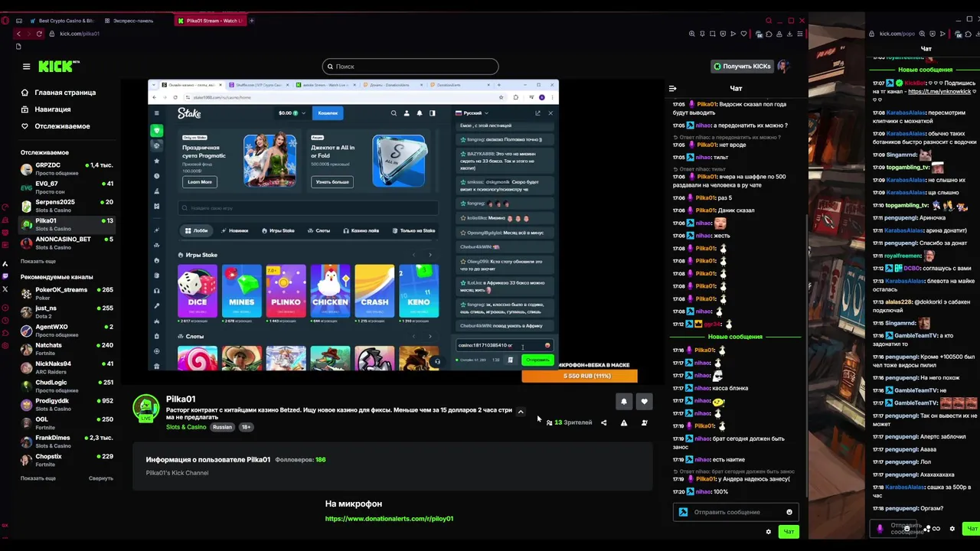
Task: Open recommended channel just_ns
Action: [67, 311]
